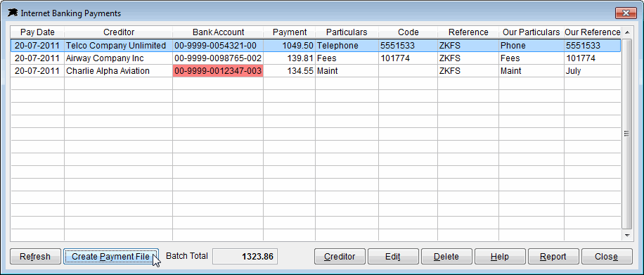This screenshot has width=644, height=275.
Task: Click payment amount 139.81
Action: coord(290,58)
